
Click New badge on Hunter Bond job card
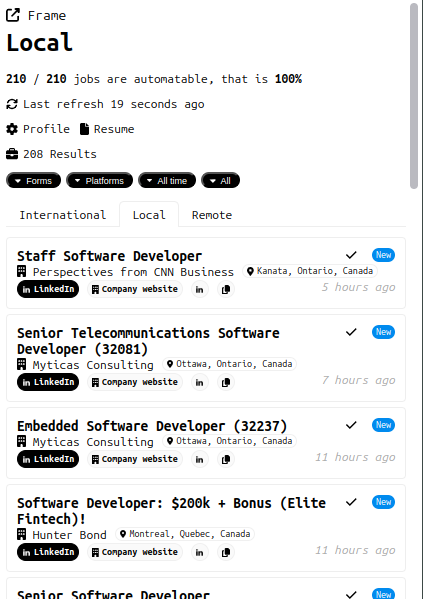pyautogui.click(x=383, y=502)
